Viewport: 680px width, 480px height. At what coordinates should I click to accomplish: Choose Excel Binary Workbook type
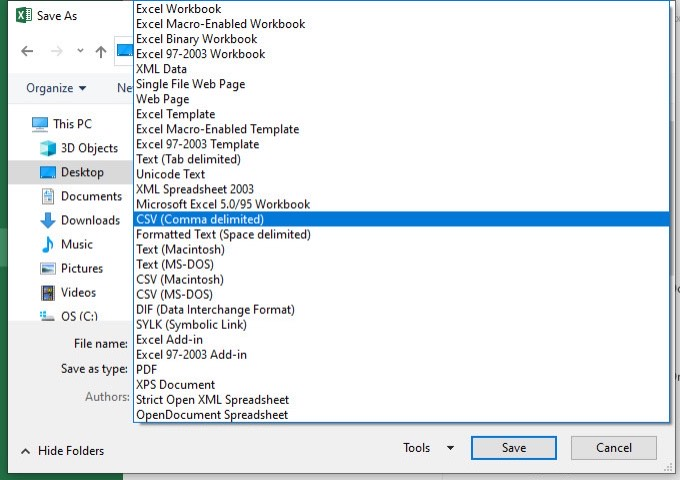[401, 39]
